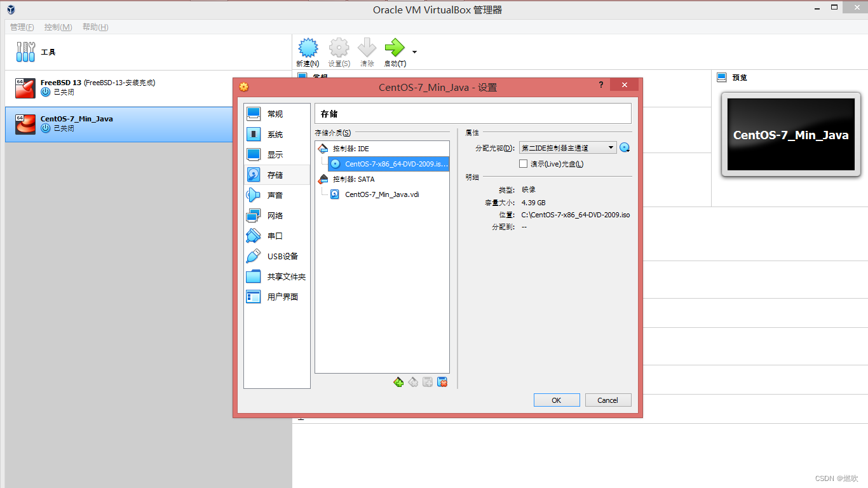Image resolution: width=868 pixels, height=488 pixels.
Task: Click the add storage controller icon
Action: point(398,382)
